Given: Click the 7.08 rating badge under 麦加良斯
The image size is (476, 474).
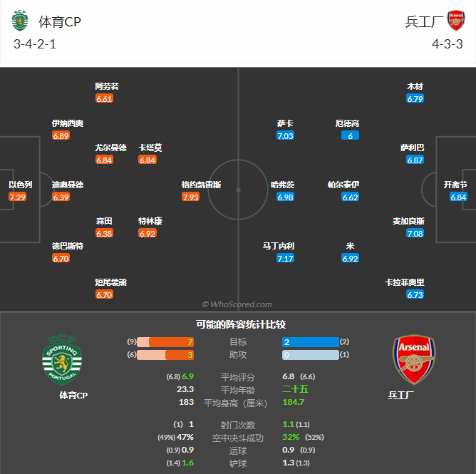Looking at the screenshot, I should [x=415, y=234].
